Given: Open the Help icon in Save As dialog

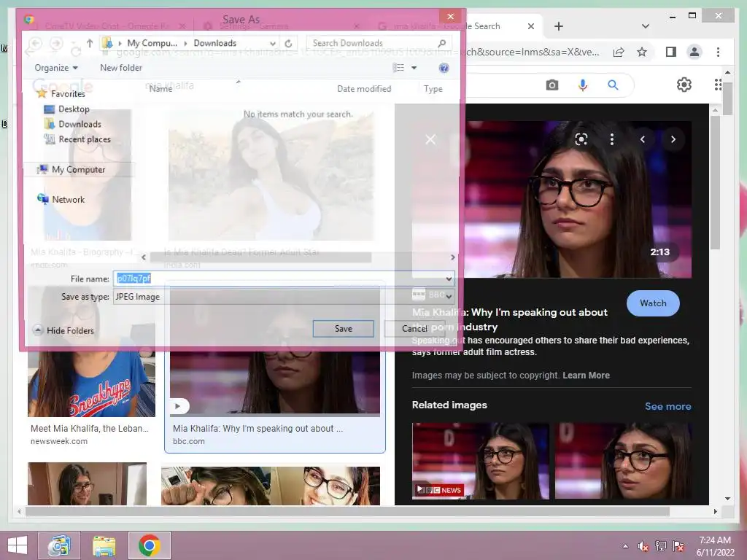Looking at the screenshot, I should point(444,68).
